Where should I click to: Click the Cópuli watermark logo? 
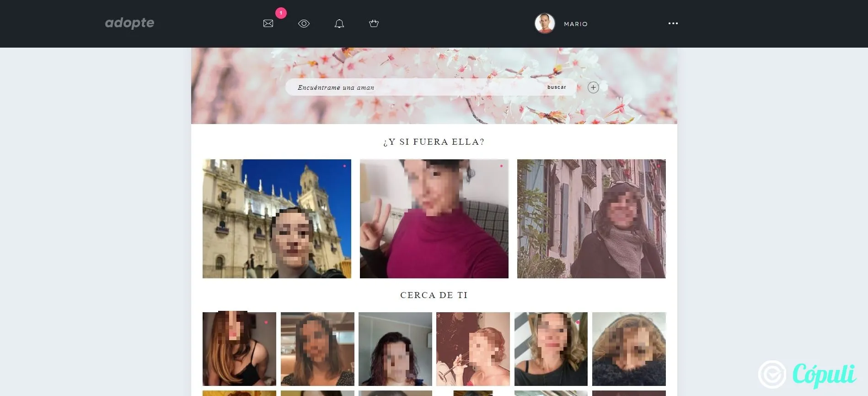click(x=807, y=374)
